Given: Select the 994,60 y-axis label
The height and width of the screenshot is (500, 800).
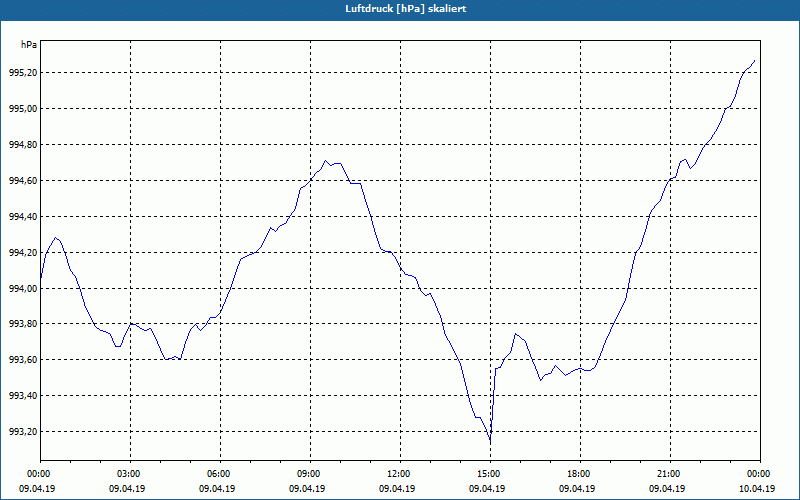Looking at the screenshot, I should (x=23, y=181).
